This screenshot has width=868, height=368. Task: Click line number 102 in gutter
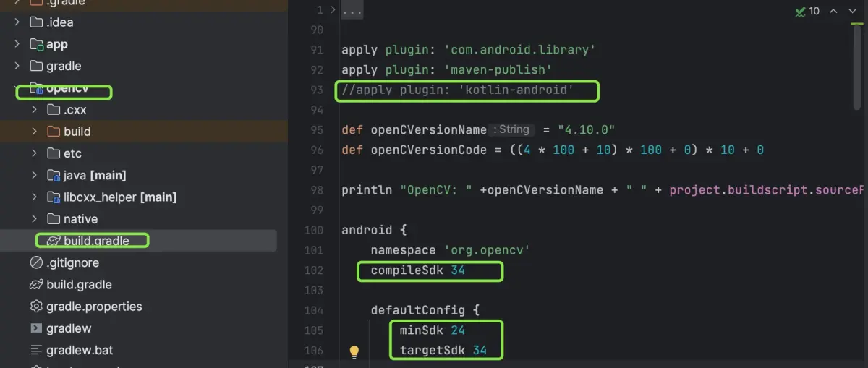click(313, 270)
